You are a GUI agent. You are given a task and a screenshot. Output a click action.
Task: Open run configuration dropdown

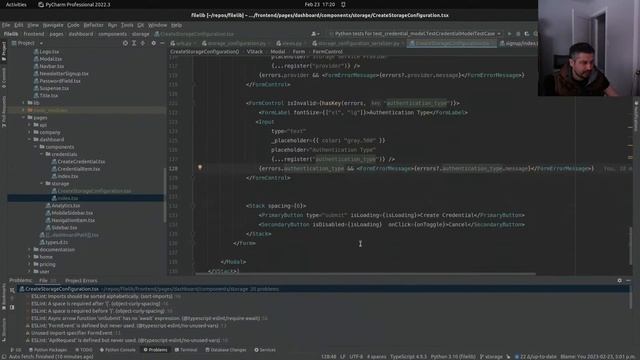415,34
